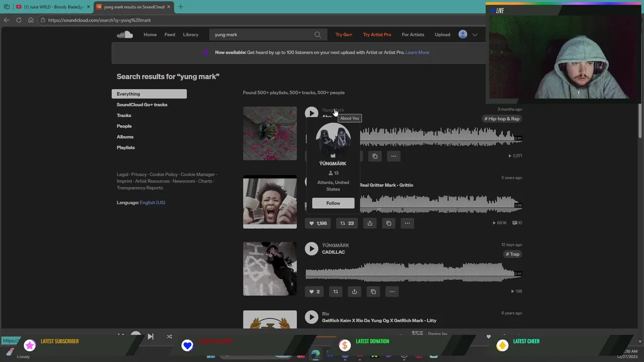644x362 pixels.
Task: Open the Trap tag
Action: tap(513, 254)
